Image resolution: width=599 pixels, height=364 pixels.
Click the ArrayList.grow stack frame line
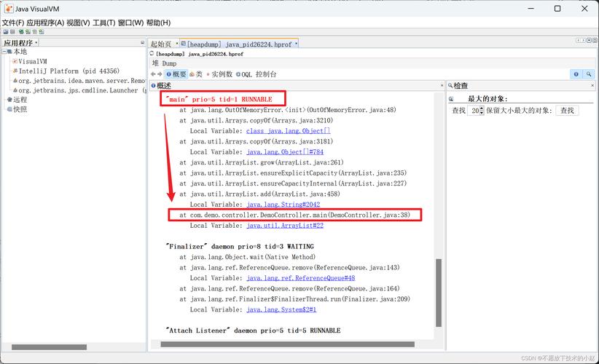[x=262, y=162]
